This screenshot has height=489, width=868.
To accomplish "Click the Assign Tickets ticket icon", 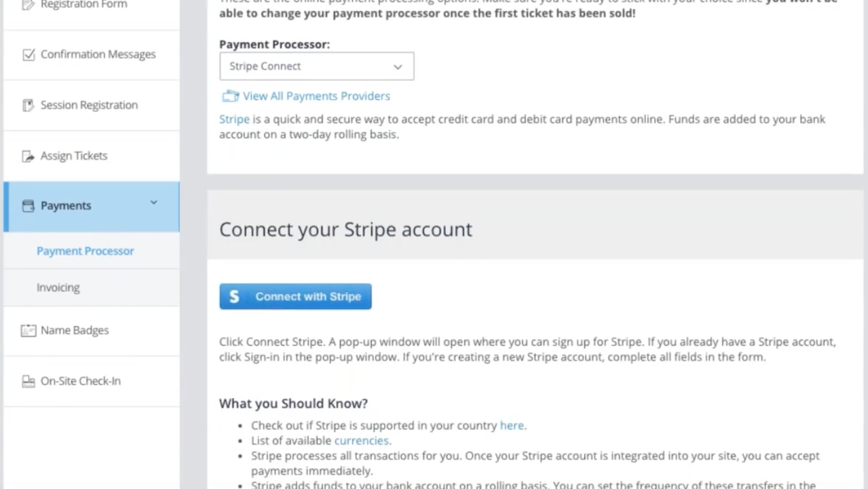I will (29, 156).
